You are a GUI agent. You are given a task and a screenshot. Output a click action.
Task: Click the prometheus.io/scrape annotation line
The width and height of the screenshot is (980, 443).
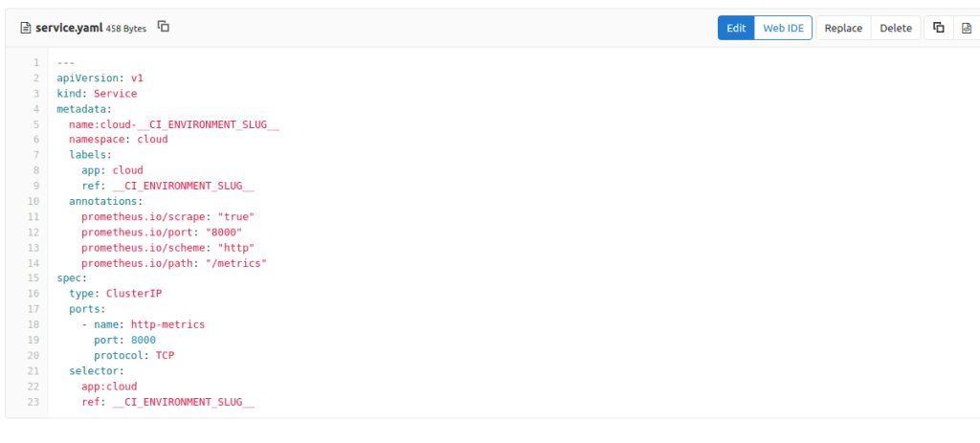pos(167,217)
